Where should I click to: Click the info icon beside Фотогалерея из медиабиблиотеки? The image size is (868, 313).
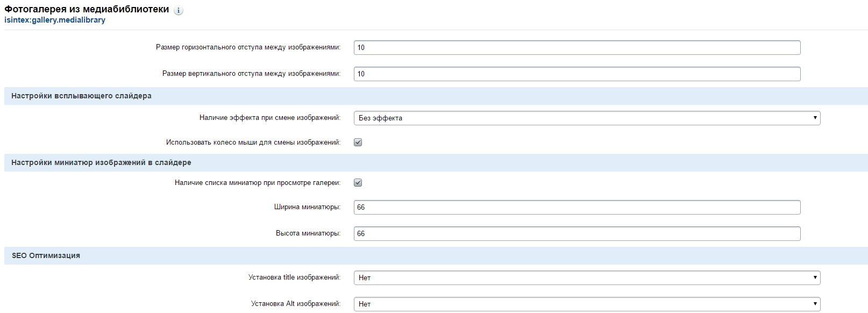click(179, 10)
